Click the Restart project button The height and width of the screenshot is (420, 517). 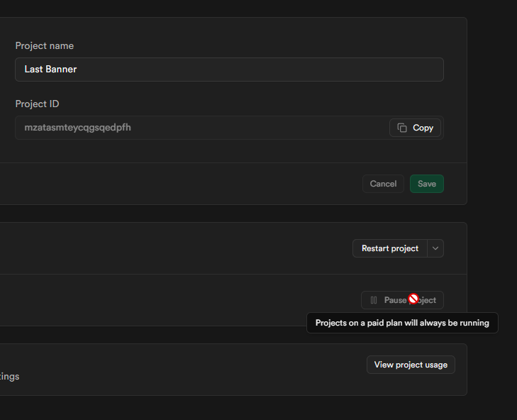point(390,248)
